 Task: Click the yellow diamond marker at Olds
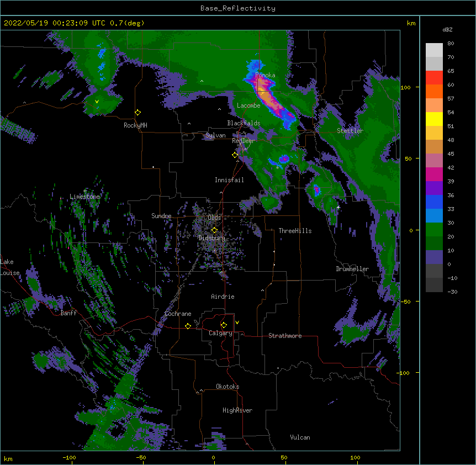[214, 230]
